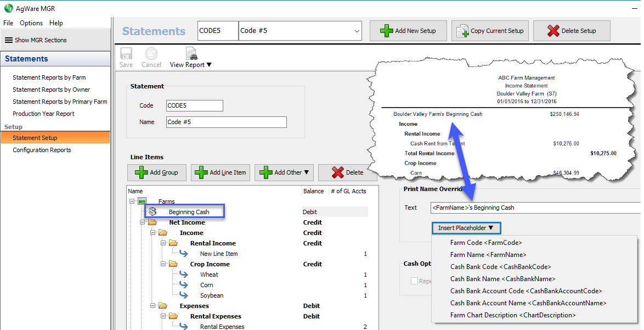Collapse the Net Income tree node
Viewport: 644px width, 330px height.
tap(143, 222)
